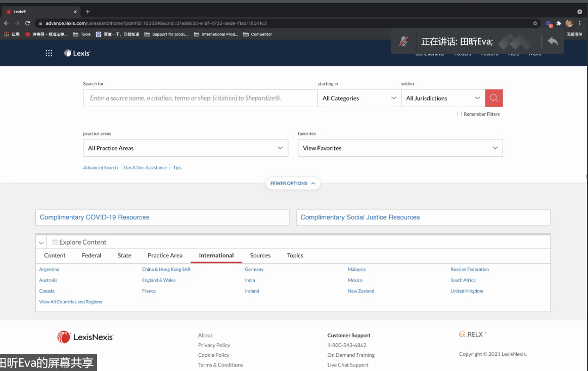Viewport: 588px width, 371px height.
Task: Open England & Wales link
Action: [159, 281]
